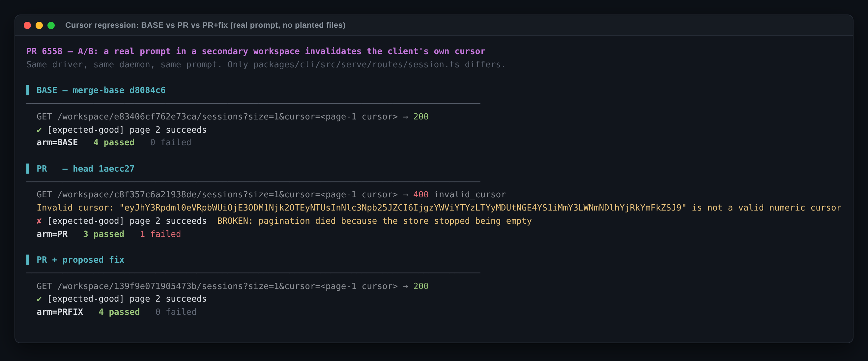Click the 400 invalid_cursor status code
Image resolution: width=868 pixels, height=361 pixels.
[460, 195]
